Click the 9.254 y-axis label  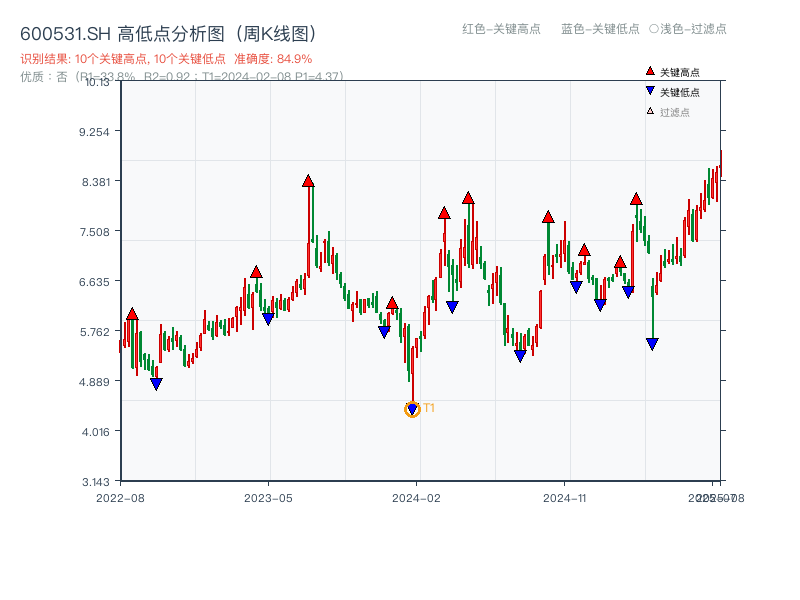[94, 132]
